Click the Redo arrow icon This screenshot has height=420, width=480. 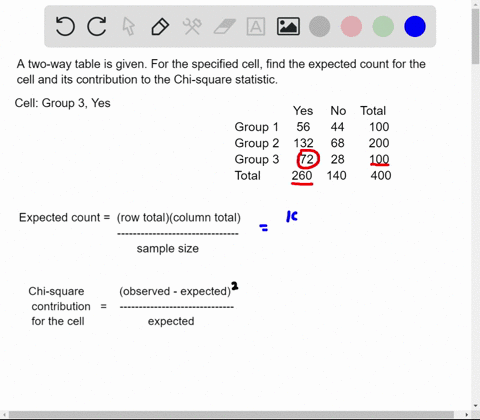(x=97, y=26)
